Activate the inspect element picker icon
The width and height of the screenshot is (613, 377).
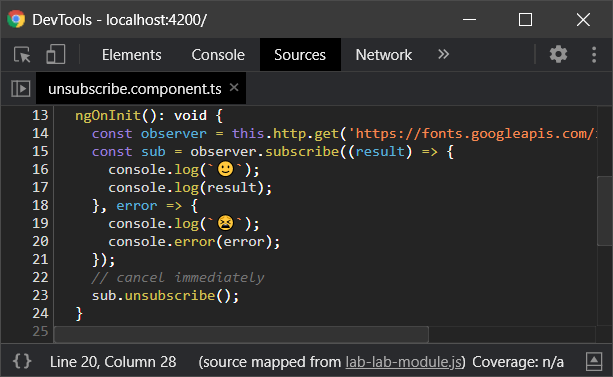pyautogui.click(x=22, y=55)
